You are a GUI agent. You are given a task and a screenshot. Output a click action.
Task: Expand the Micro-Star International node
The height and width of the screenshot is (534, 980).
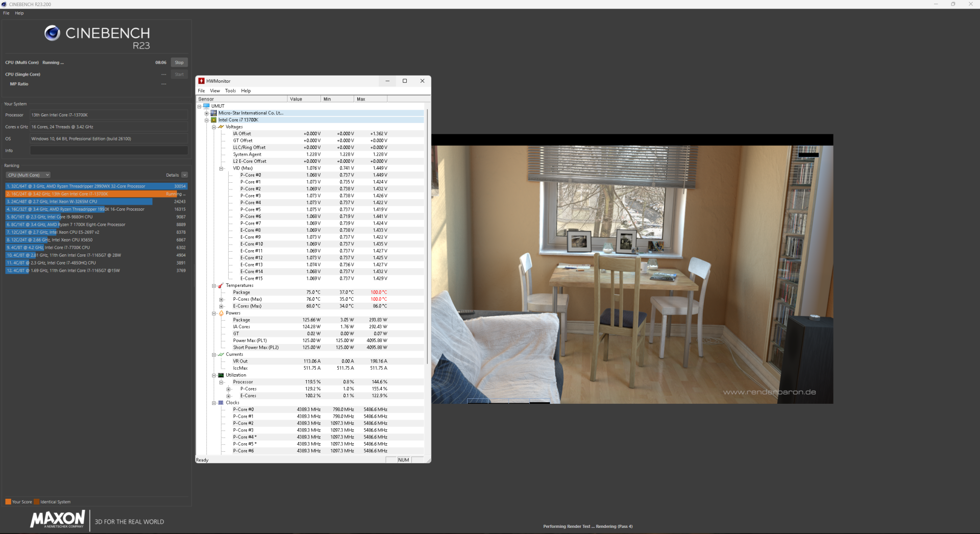click(x=207, y=113)
